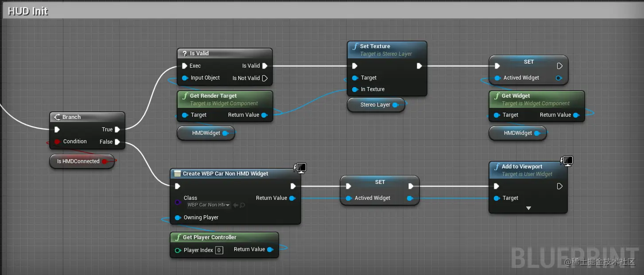Image resolution: width=644 pixels, height=275 pixels.
Task: Click the Input Object pin on Is Valid
Action: (x=185, y=78)
